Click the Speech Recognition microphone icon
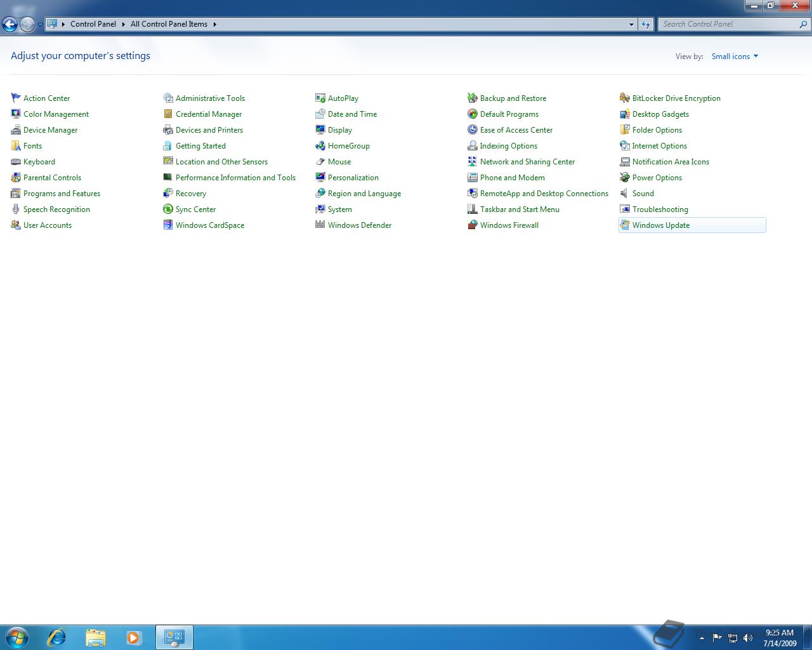The width and height of the screenshot is (812, 650). click(16, 209)
